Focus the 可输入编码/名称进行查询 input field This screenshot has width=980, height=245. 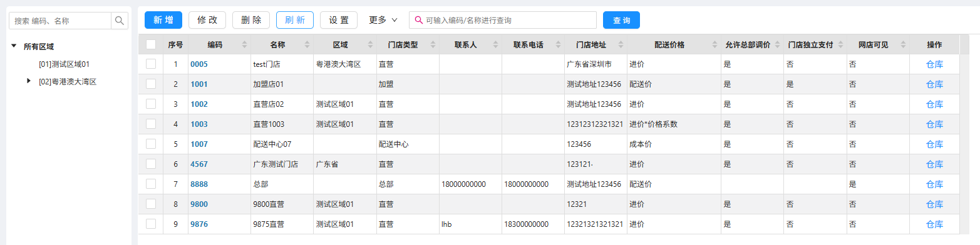coord(503,20)
